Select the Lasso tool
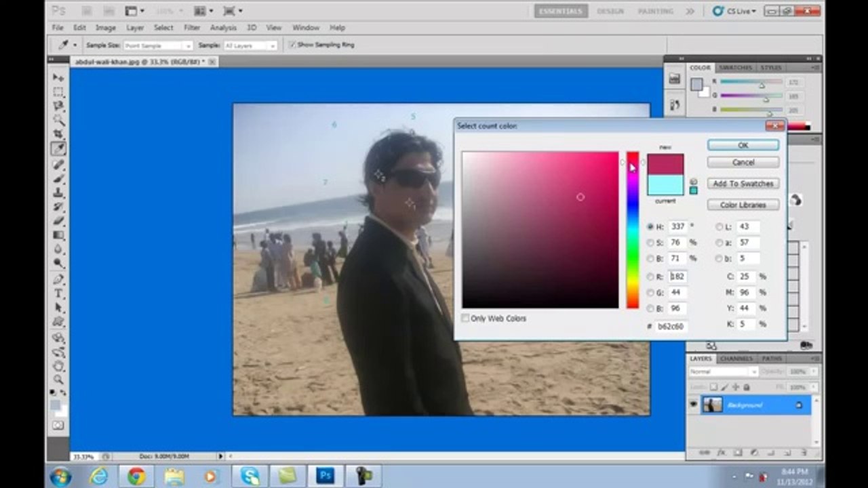The width and height of the screenshot is (868, 488). tap(59, 106)
